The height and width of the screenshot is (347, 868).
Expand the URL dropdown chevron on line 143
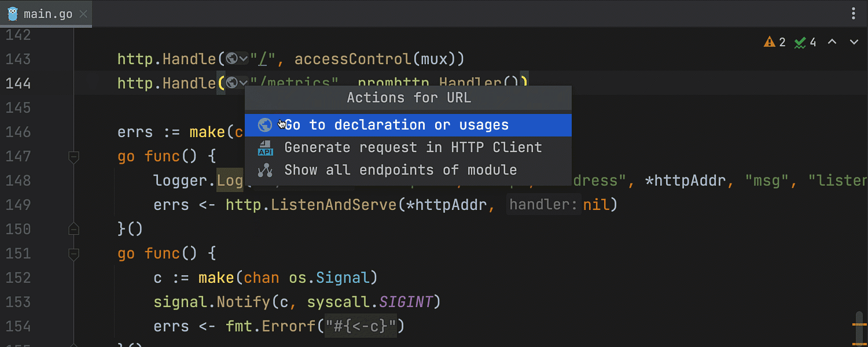click(244, 58)
